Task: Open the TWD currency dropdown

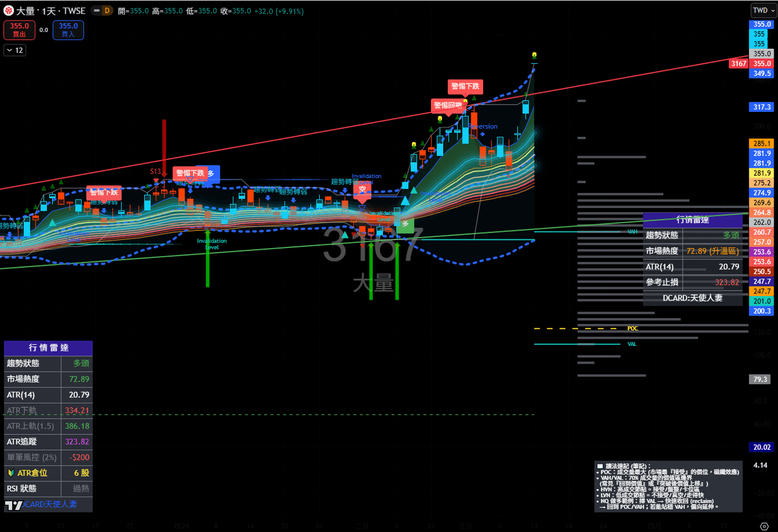Action: click(x=763, y=10)
